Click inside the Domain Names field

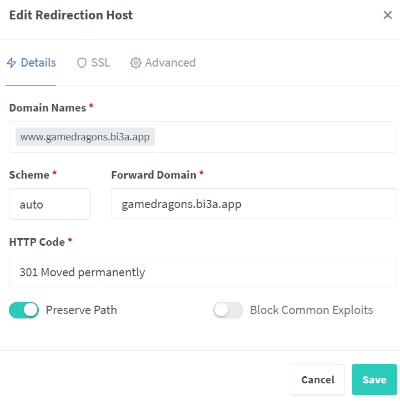(x=275, y=137)
